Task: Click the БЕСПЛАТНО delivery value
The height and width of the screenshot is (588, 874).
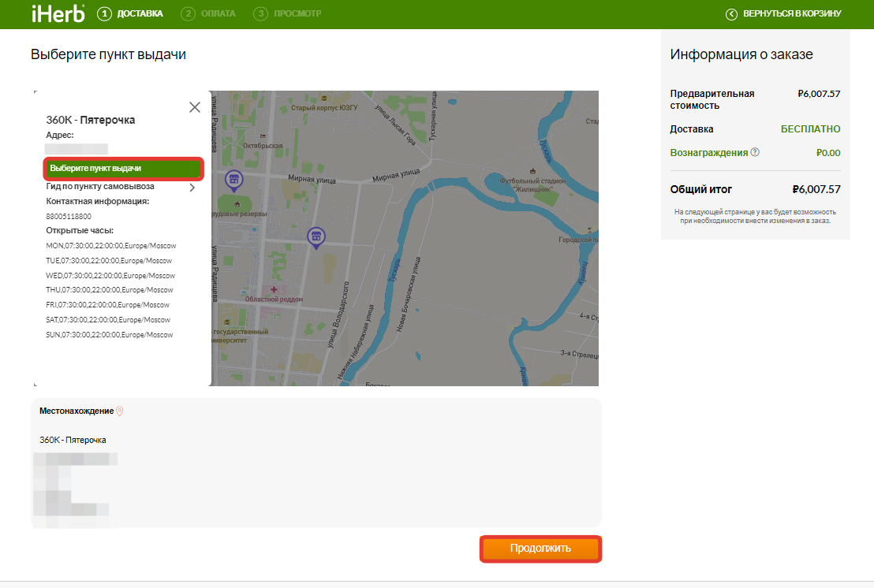Action: [x=810, y=129]
